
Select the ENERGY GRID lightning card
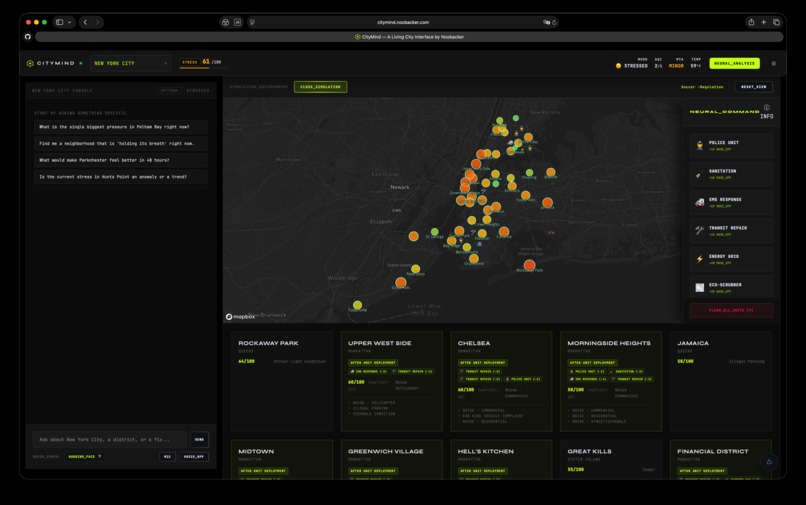pyautogui.click(x=731, y=259)
